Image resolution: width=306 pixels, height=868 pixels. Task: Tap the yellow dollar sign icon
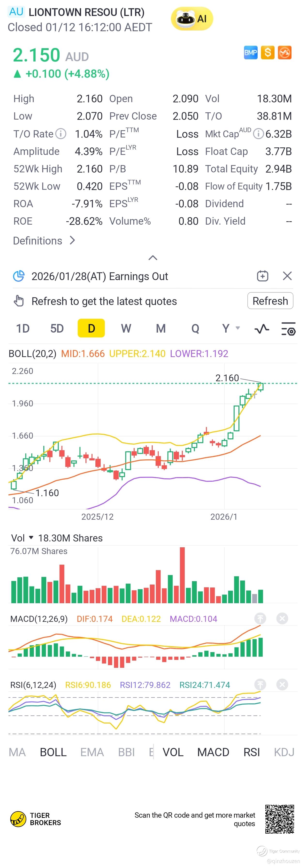(268, 53)
